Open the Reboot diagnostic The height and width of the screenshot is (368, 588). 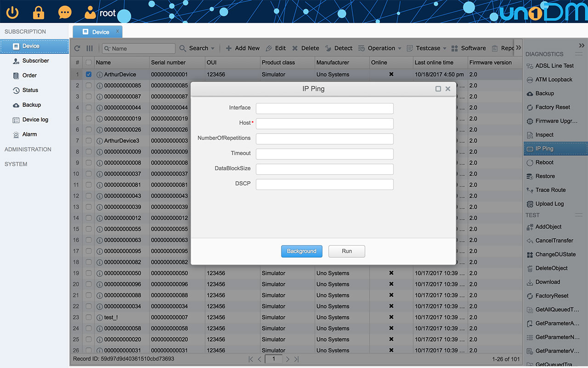pos(544,162)
